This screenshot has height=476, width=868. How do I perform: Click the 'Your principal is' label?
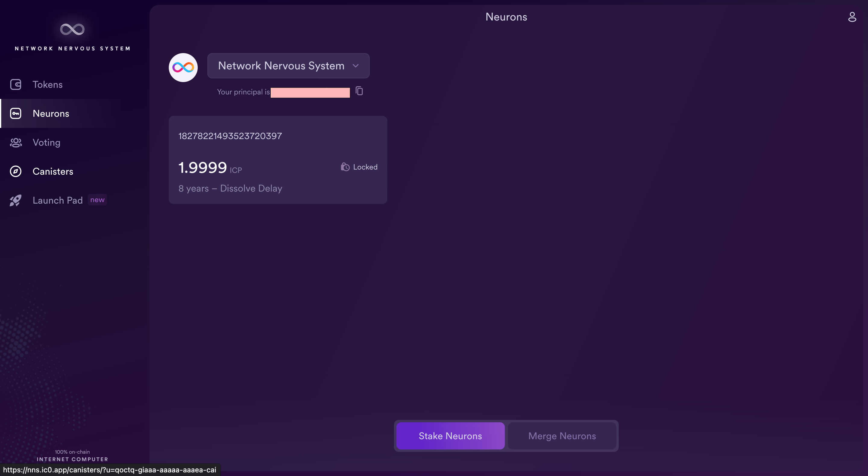[x=243, y=92]
